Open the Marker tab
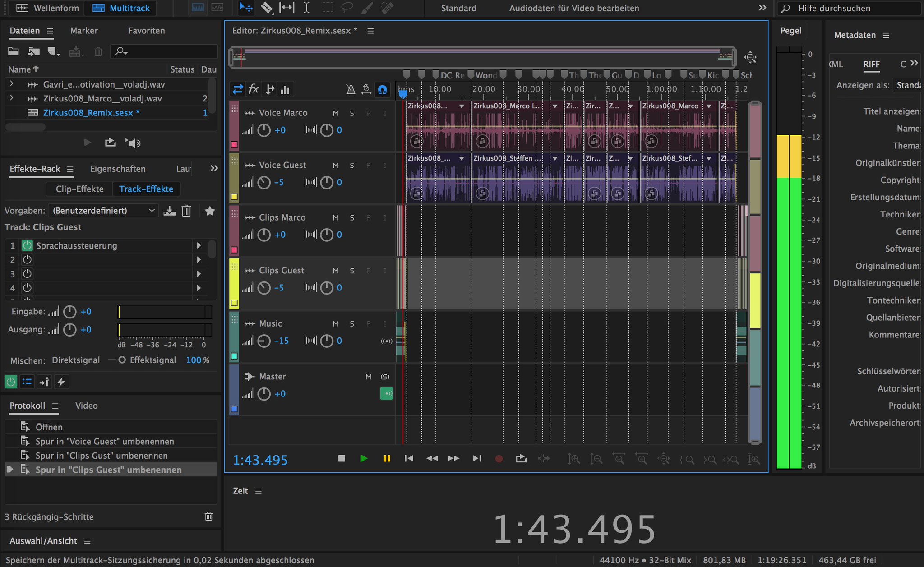Viewport: 924px width, 567px height. pyautogui.click(x=84, y=31)
